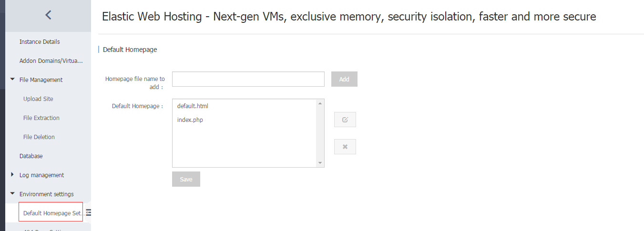Select default.html in the homepage list
The height and width of the screenshot is (231, 644).
click(x=193, y=106)
